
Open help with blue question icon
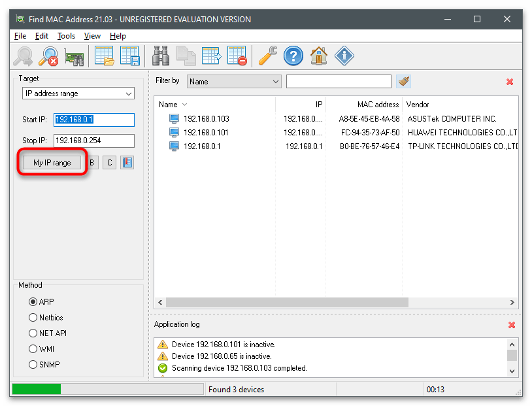[x=293, y=56]
